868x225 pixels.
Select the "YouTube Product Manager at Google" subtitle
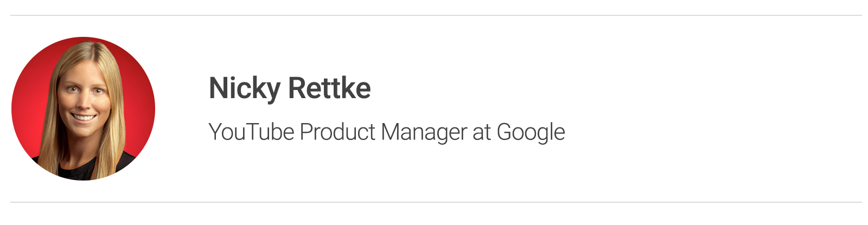(x=387, y=132)
